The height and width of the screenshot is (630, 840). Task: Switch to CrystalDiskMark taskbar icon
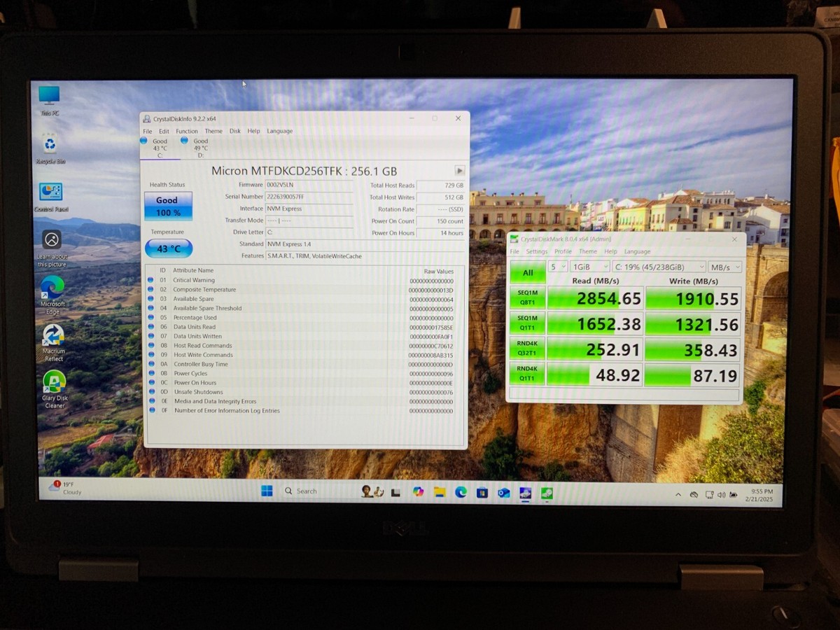tap(546, 493)
